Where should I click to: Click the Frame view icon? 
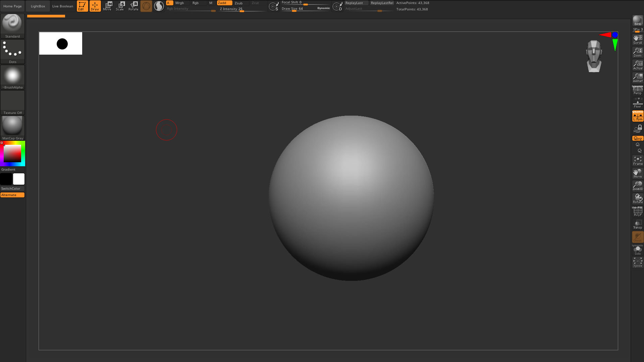(638, 161)
